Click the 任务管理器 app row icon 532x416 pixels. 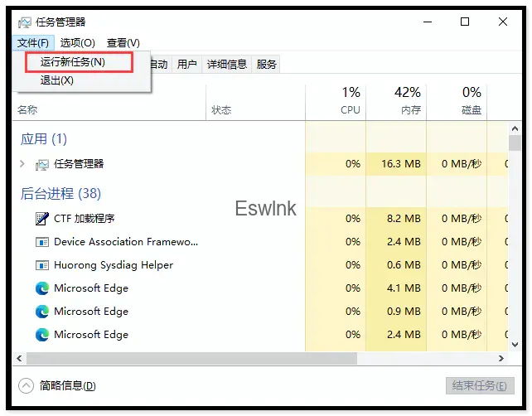(x=42, y=164)
